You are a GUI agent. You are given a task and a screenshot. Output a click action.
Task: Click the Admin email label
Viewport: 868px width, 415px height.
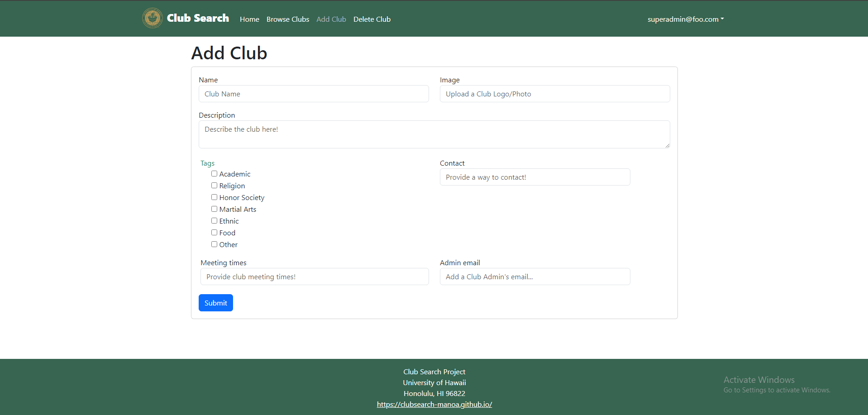tap(460, 262)
